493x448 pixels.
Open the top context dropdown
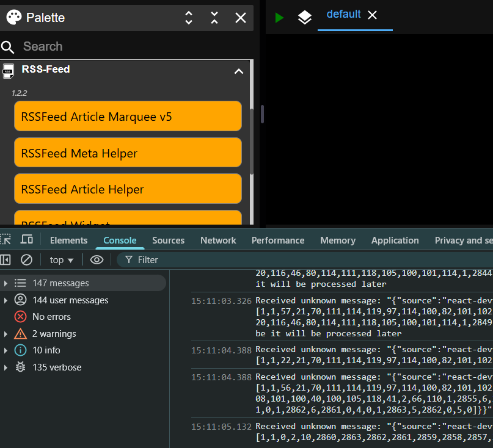pos(61,260)
